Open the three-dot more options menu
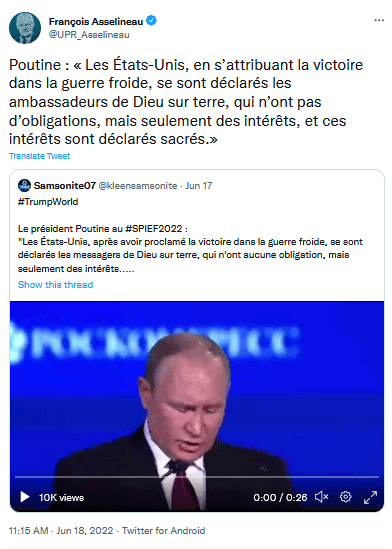This screenshot has height=549, width=392. (x=379, y=21)
